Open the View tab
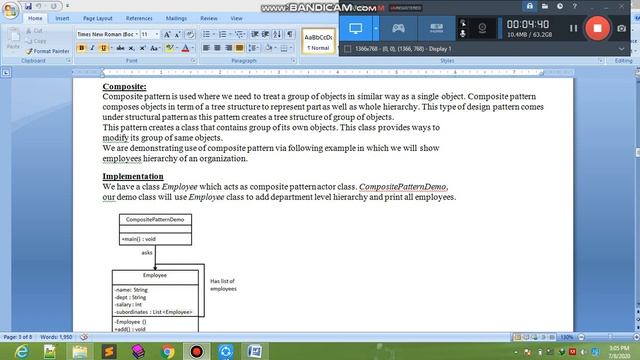 pyautogui.click(x=236, y=18)
